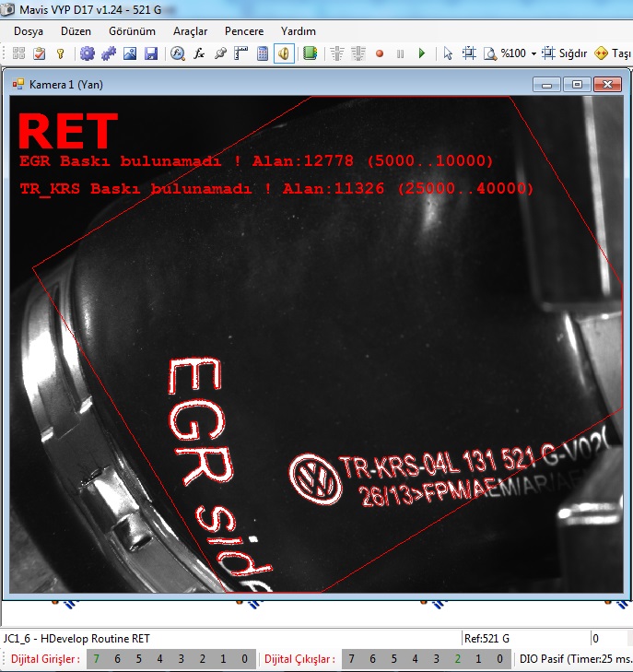
Task: Open the Yardım menu
Action: 299,31
